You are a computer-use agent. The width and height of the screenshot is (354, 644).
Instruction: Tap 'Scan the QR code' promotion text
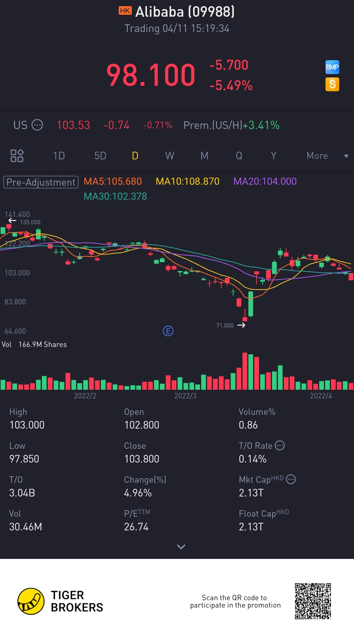click(235, 601)
